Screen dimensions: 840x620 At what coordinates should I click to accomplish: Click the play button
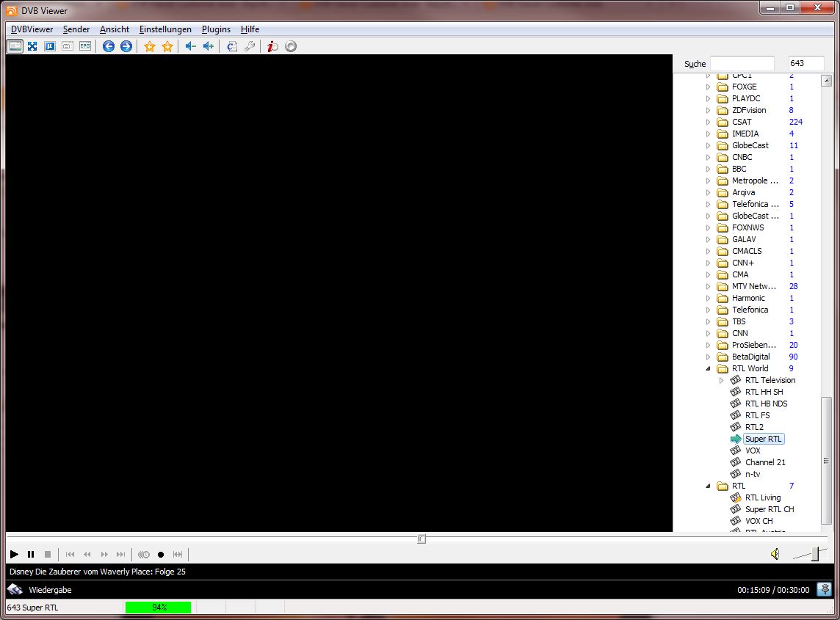point(15,554)
